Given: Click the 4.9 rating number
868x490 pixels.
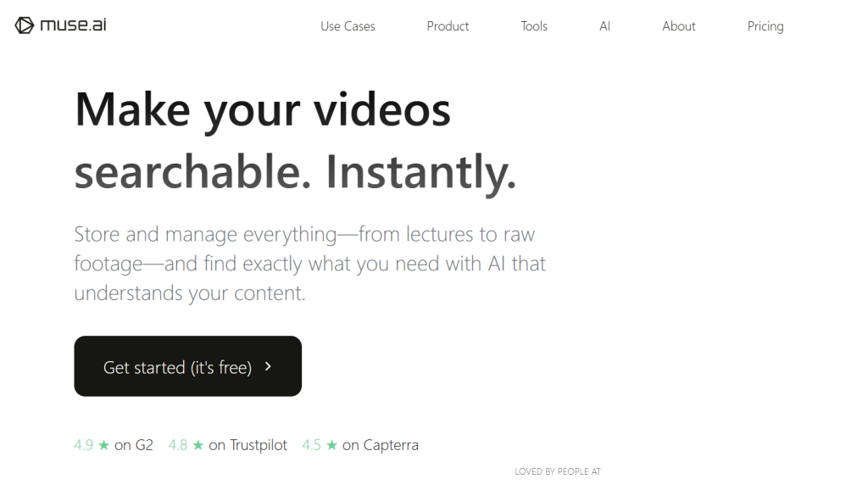Looking at the screenshot, I should coord(84,445).
